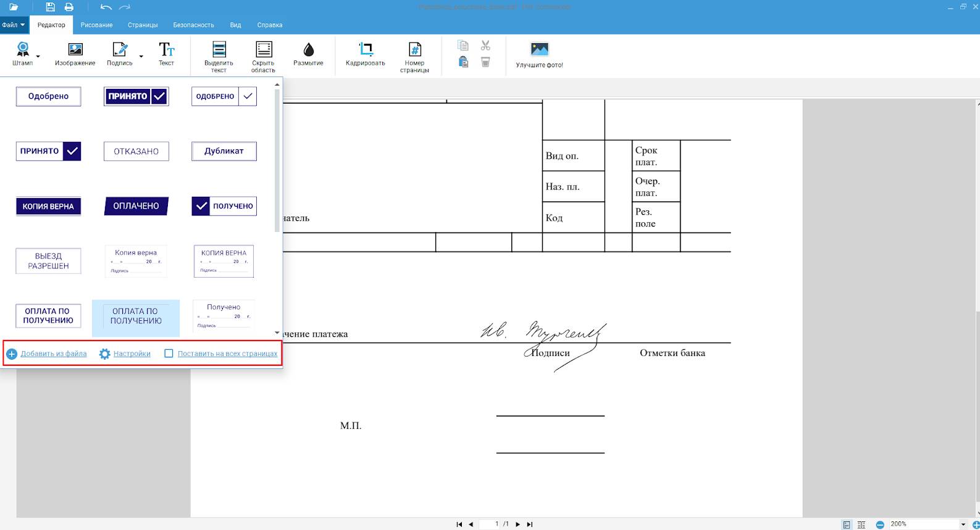Select the ОПЛАЧЕНО stamp
Screen dimensions: 980x530
[136, 206]
